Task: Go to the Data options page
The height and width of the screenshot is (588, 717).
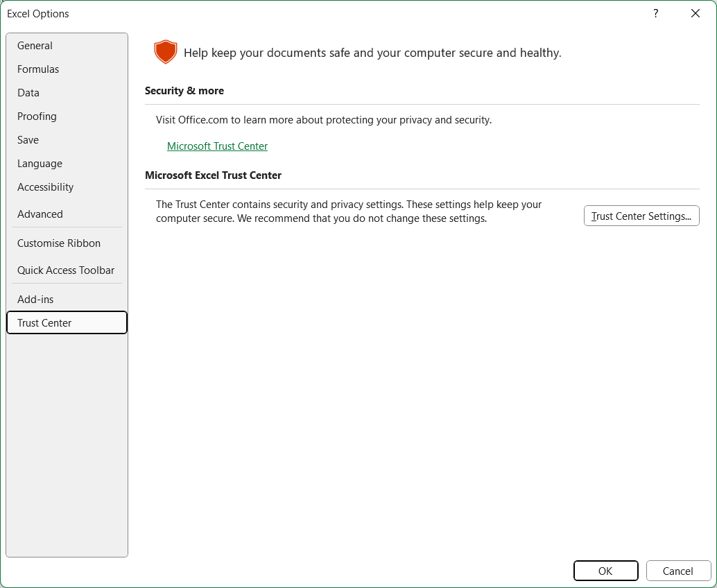Action: click(x=28, y=93)
